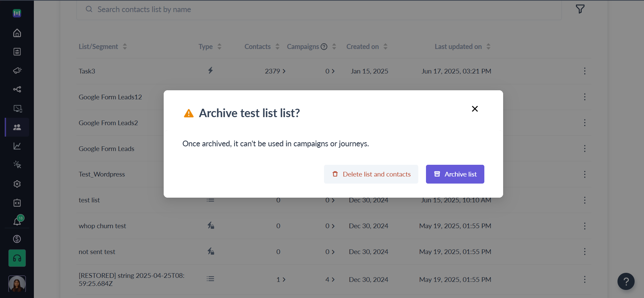Click the filter funnel icon

[x=580, y=9]
